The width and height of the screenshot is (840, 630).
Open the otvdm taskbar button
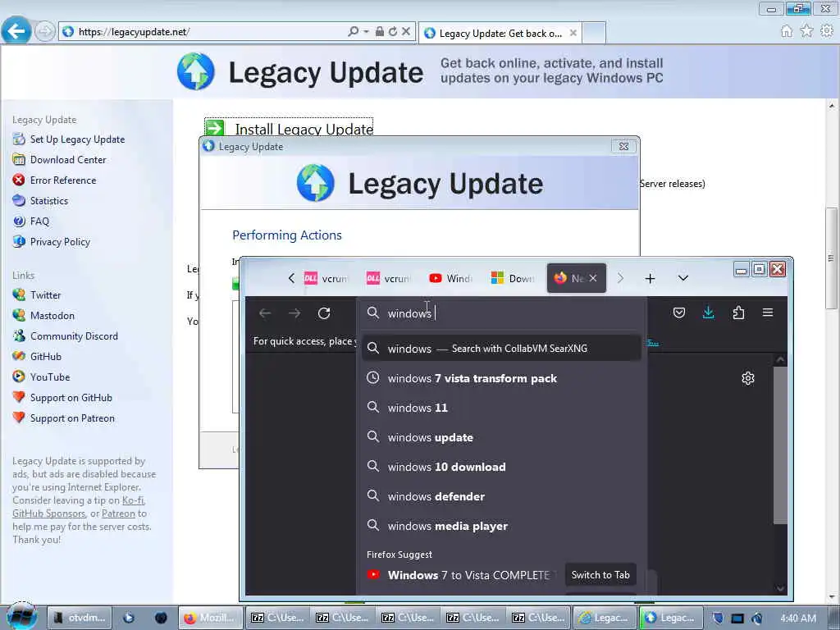[x=80, y=618]
